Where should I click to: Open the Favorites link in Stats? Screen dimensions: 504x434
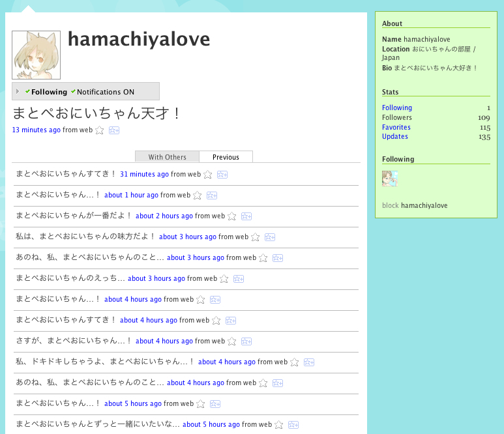click(x=396, y=127)
